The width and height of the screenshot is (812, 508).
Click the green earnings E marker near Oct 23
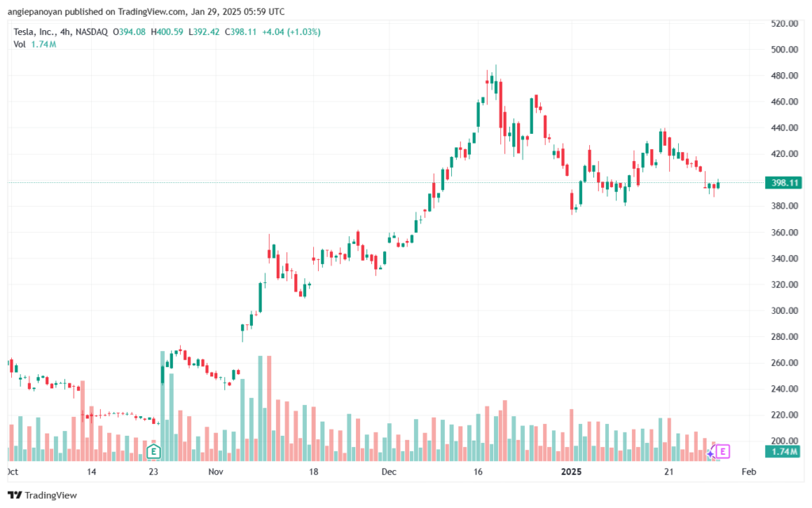click(x=154, y=452)
